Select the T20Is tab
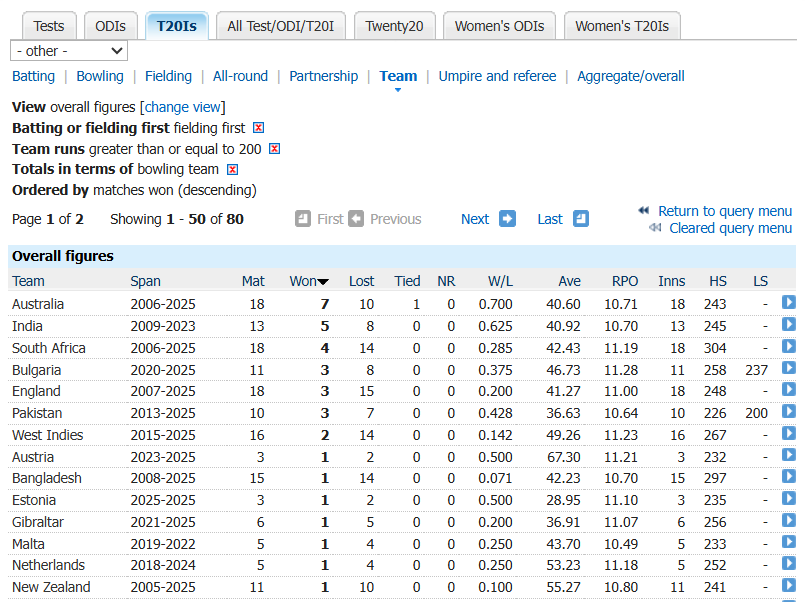This screenshot has height=602, width=805. pos(177,26)
